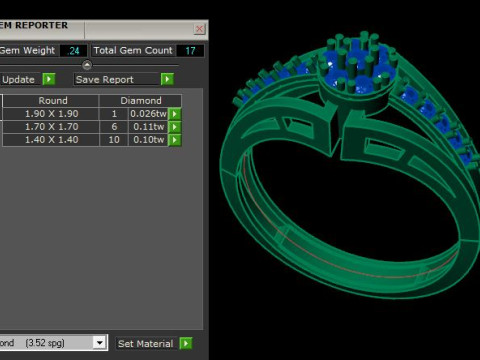Click the Total Gem Count value 17
Viewport: 480px width, 360px height.
click(190, 51)
